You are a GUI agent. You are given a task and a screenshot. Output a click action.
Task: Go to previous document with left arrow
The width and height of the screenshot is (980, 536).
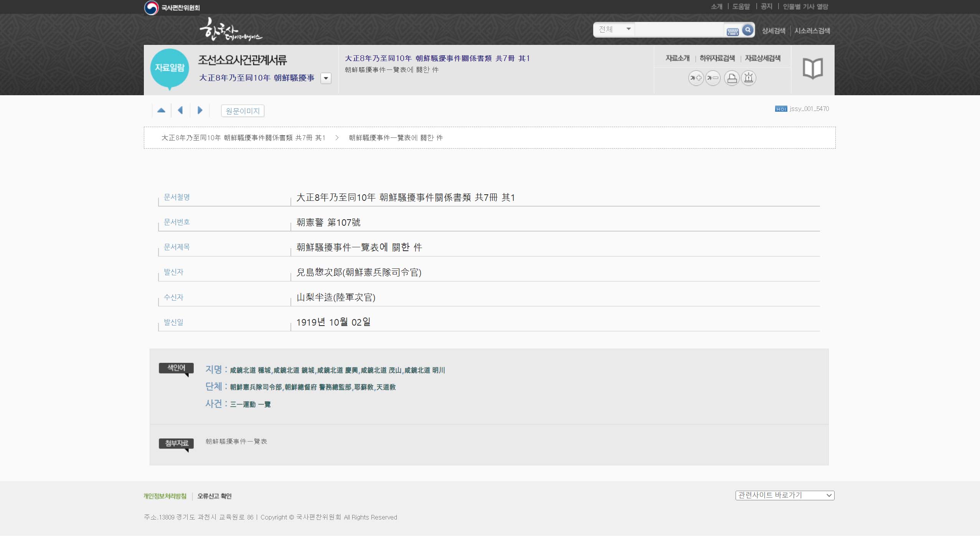pos(180,111)
